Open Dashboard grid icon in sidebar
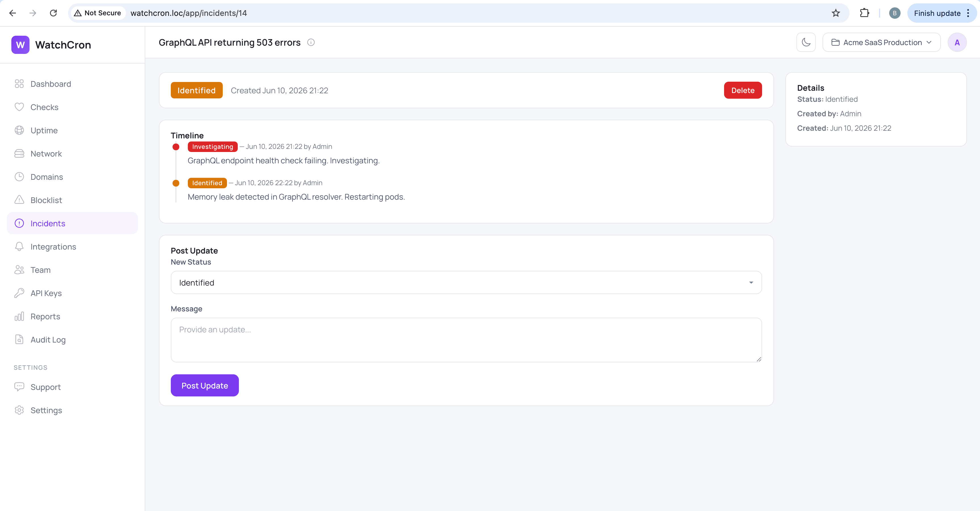The image size is (980, 511). click(x=19, y=84)
